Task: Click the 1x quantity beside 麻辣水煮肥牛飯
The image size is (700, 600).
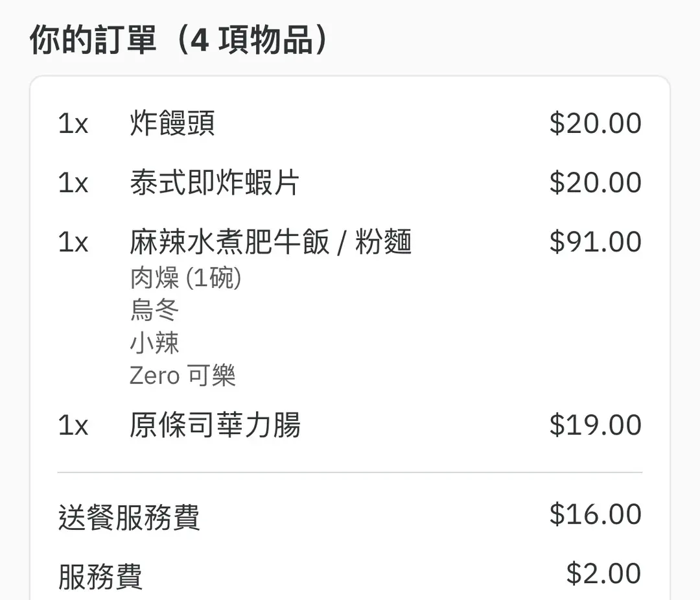Action: tap(73, 243)
